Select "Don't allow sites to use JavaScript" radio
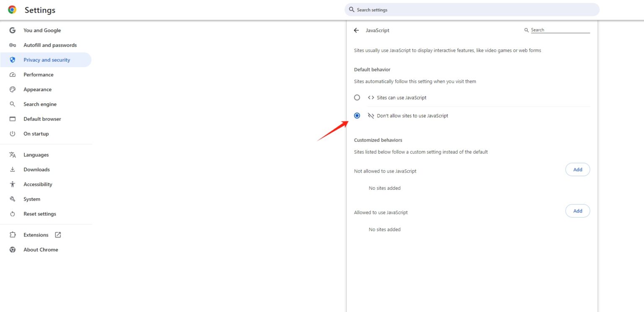 (x=357, y=116)
